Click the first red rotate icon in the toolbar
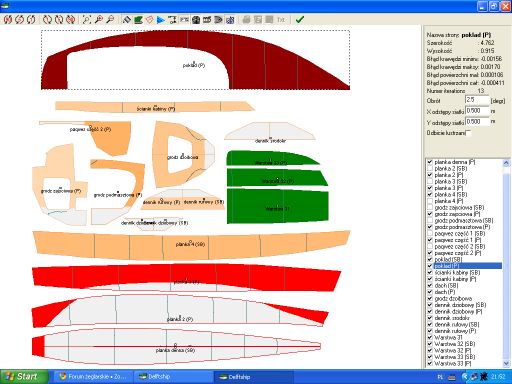Viewport: 512px width, 384px height. pyautogui.click(x=8, y=20)
